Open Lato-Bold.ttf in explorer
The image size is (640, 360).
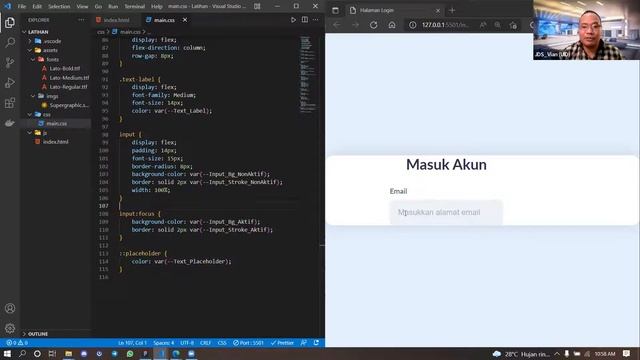click(x=64, y=69)
